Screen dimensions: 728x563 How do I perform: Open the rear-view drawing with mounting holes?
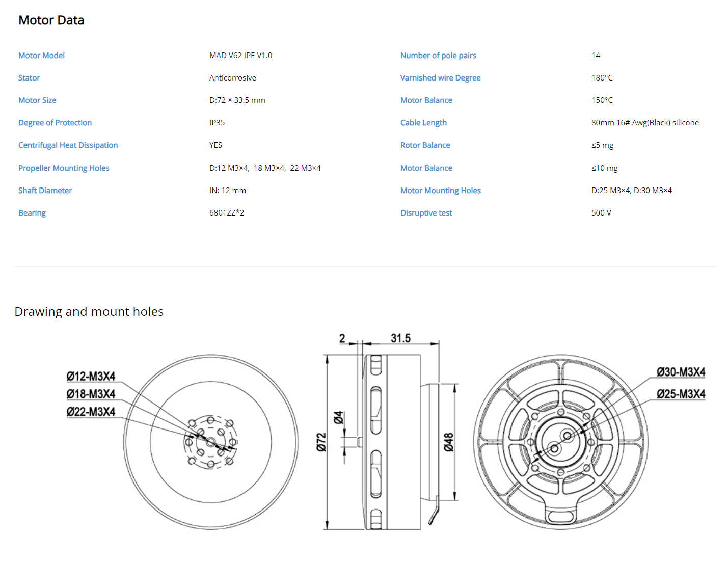point(560,442)
